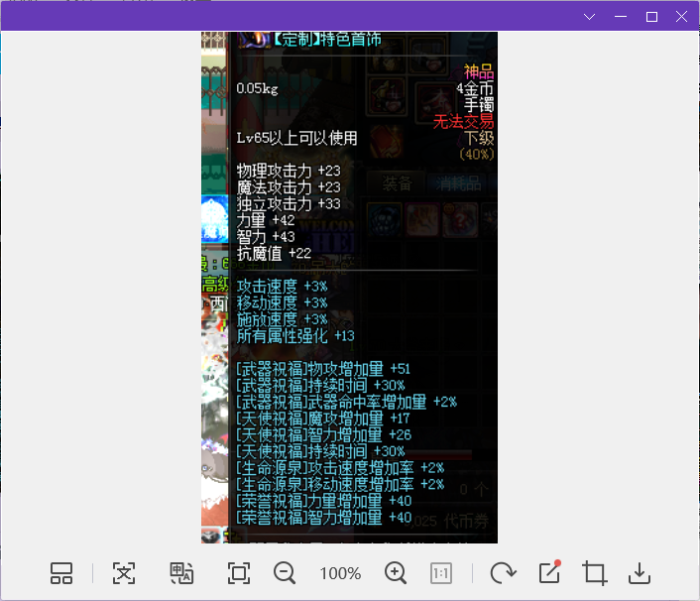700x601 pixels.
Task: Select the crop tool
Action: point(595,573)
